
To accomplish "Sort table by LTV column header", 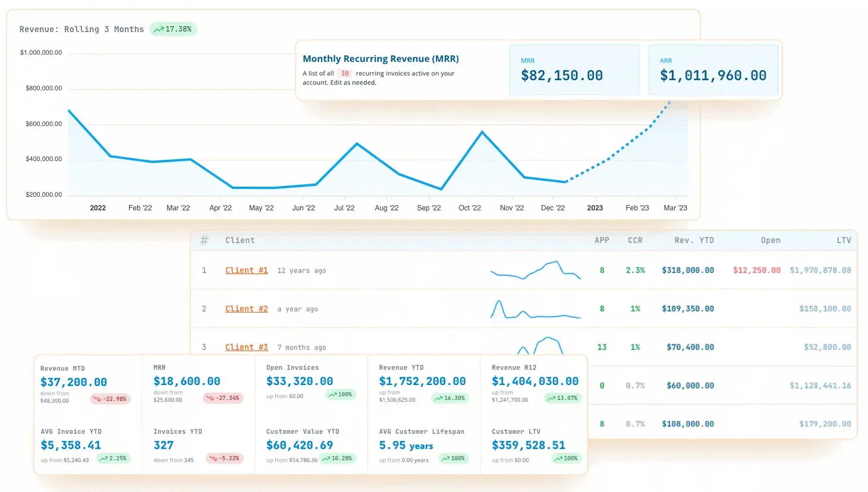I will [x=844, y=240].
